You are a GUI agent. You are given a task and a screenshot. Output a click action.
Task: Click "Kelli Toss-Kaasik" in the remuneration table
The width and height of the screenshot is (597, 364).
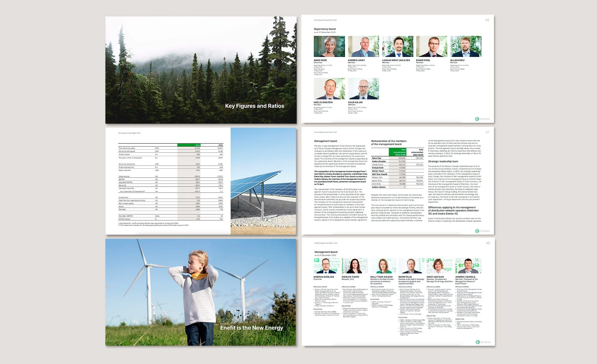[x=380, y=174]
